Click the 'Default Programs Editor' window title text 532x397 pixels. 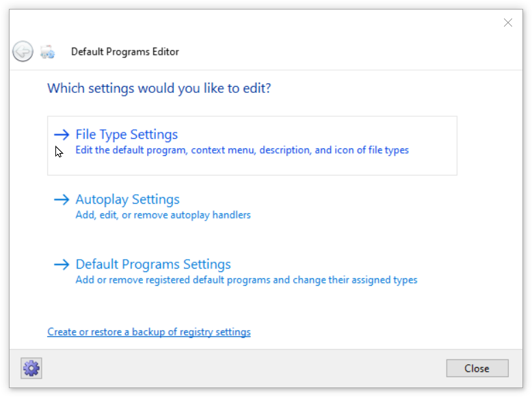tap(125, 52)
